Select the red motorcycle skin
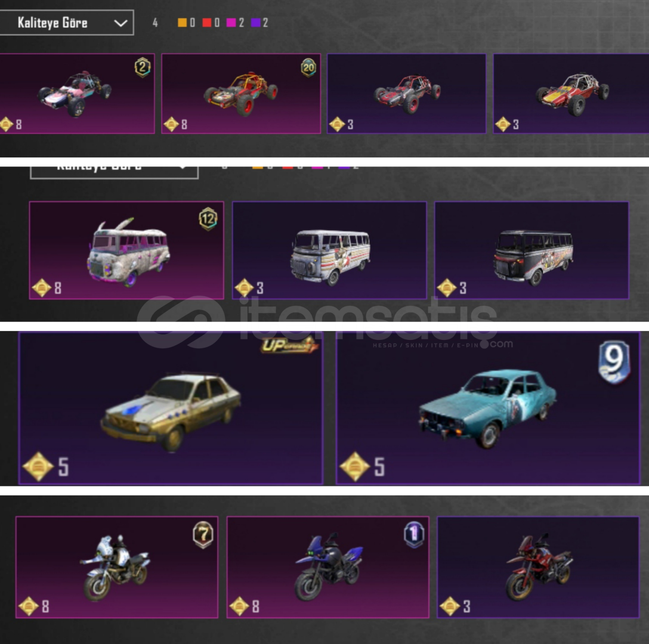 pyautogui.click(x=538, y=568)
